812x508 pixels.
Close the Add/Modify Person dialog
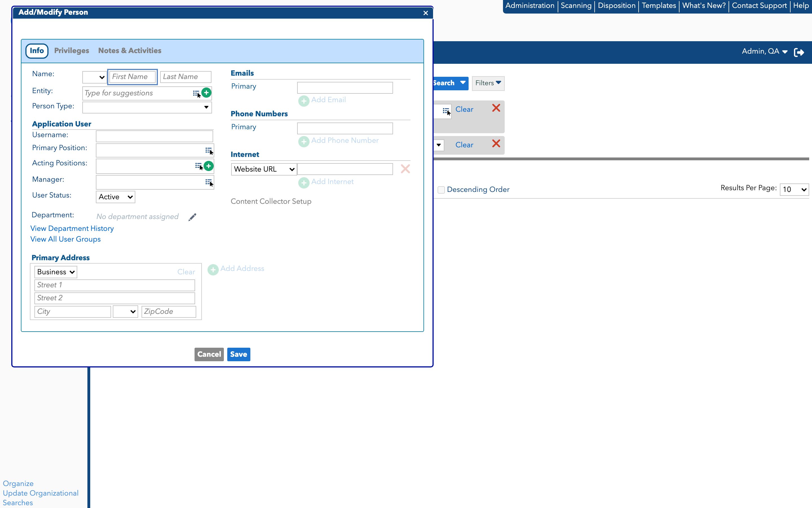[x=425, y=13]
